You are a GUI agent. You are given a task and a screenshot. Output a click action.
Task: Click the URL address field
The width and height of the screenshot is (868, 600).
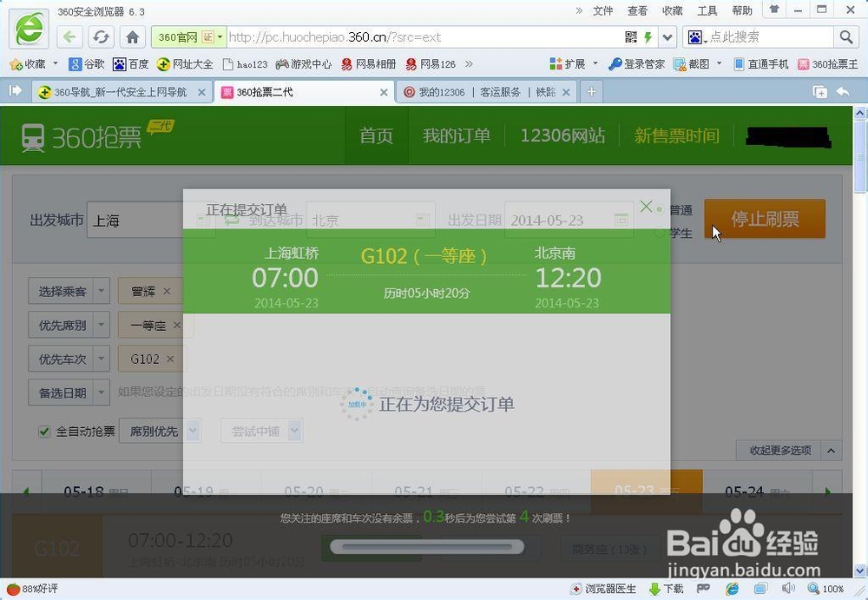pyautogui.click(x=424, y=37)
